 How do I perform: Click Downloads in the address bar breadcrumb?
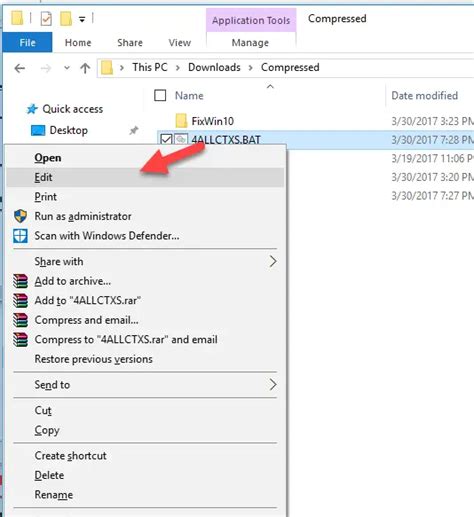pos(214,67)
